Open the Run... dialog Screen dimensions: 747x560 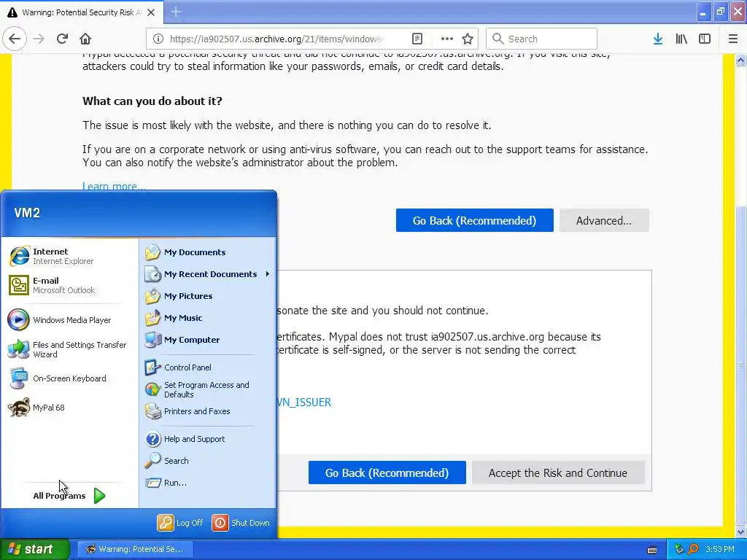(208, 483)
